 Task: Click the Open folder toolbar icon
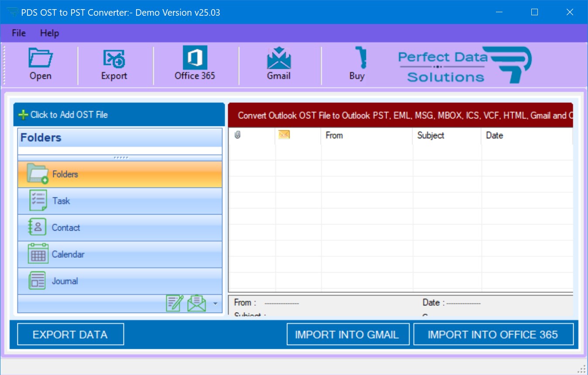(41, 65)
